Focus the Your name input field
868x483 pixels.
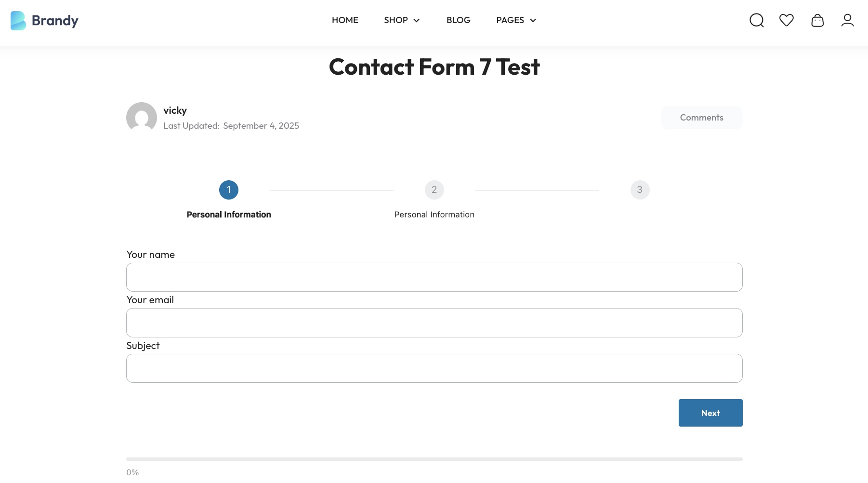tap(434, 277)
